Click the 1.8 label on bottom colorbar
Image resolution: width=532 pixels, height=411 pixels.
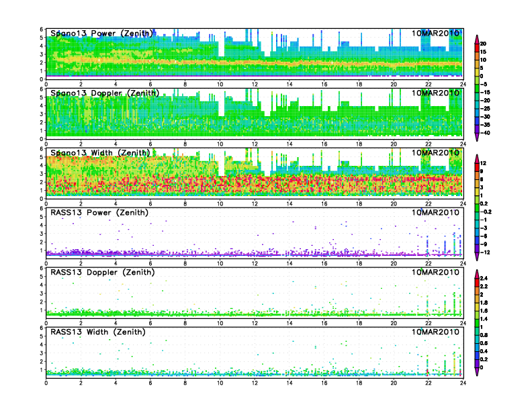484,303
